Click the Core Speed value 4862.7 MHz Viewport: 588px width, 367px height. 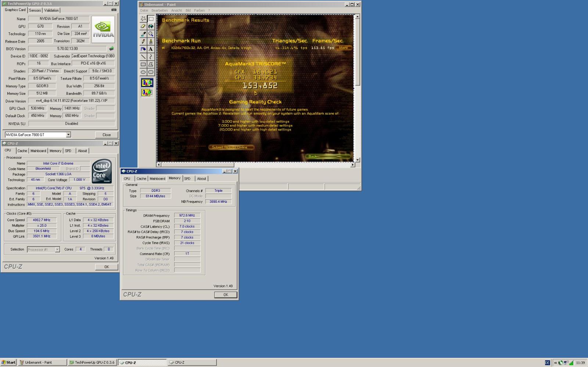coord(42,220)
